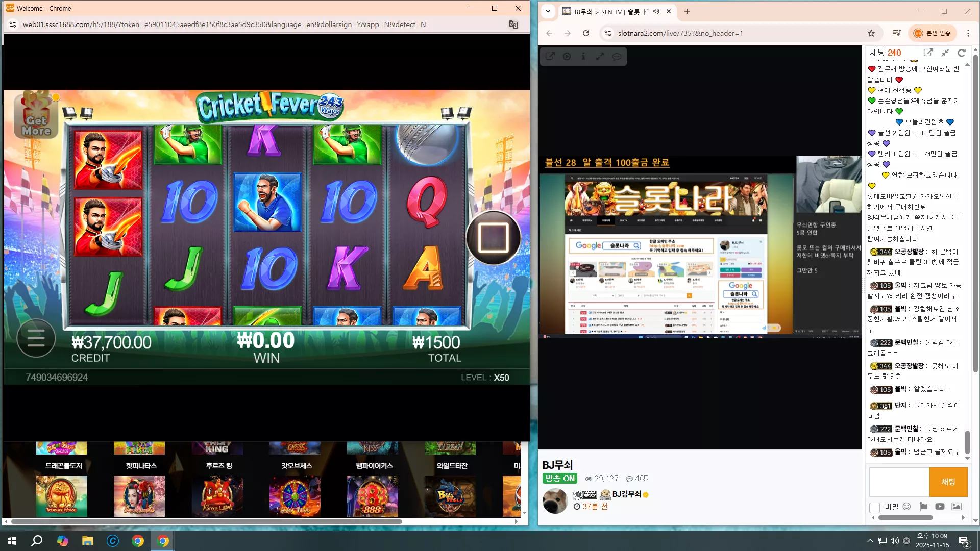Click the ₩37,700.00 credit amount

tap(111, 342)
